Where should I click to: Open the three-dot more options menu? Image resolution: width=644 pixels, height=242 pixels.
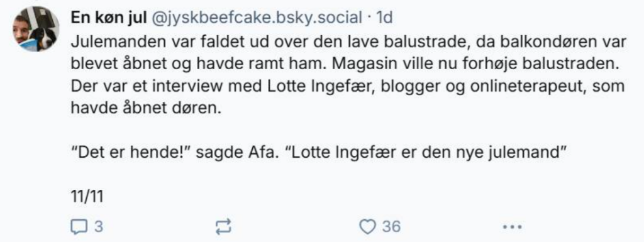[513, 226]
